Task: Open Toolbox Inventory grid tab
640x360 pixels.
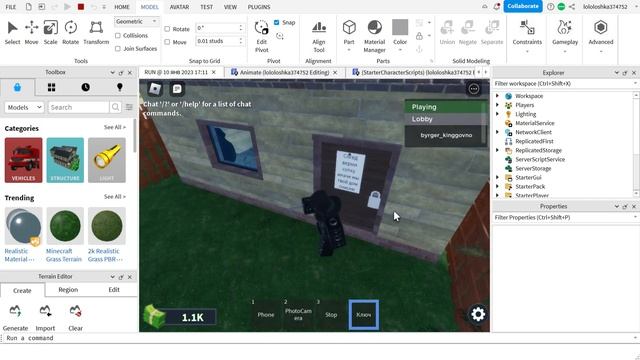Action: 51,87
